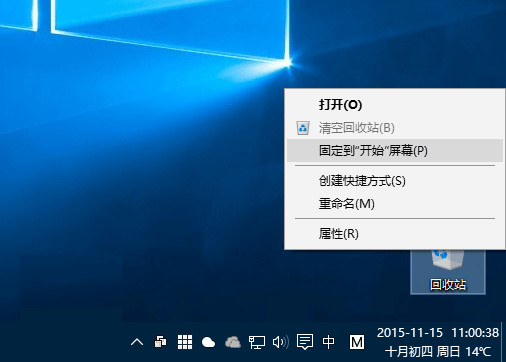The height and width of the screenshot is (362, 506).
Task: Select 创建快捷方式(S) in context menu
Action: 395,181
